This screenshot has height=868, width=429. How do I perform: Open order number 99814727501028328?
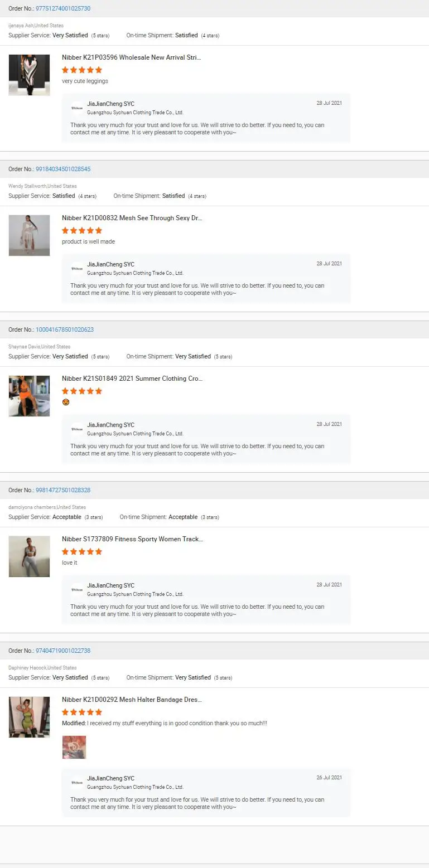(63, 490)
